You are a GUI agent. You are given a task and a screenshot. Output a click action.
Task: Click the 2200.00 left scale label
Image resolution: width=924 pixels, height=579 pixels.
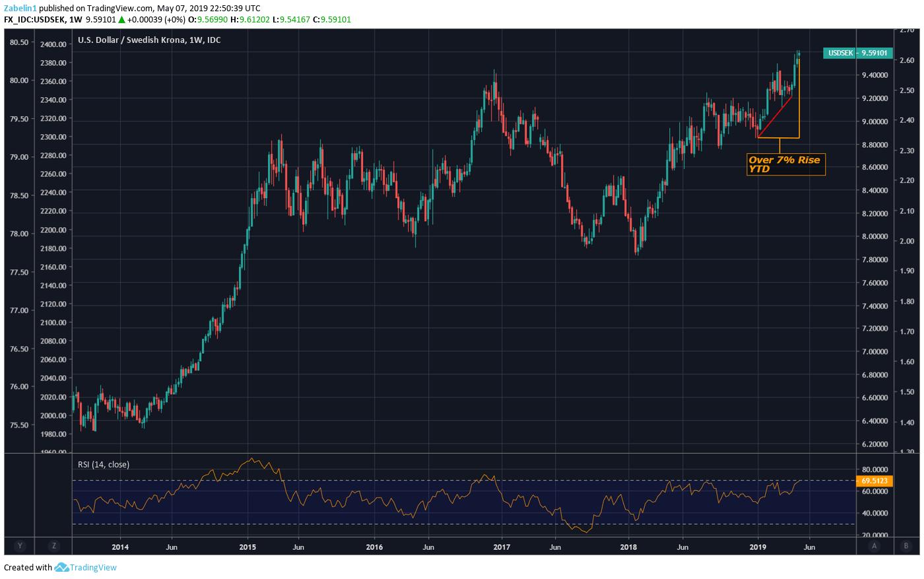pyautogui.click(x=53, y=230)
